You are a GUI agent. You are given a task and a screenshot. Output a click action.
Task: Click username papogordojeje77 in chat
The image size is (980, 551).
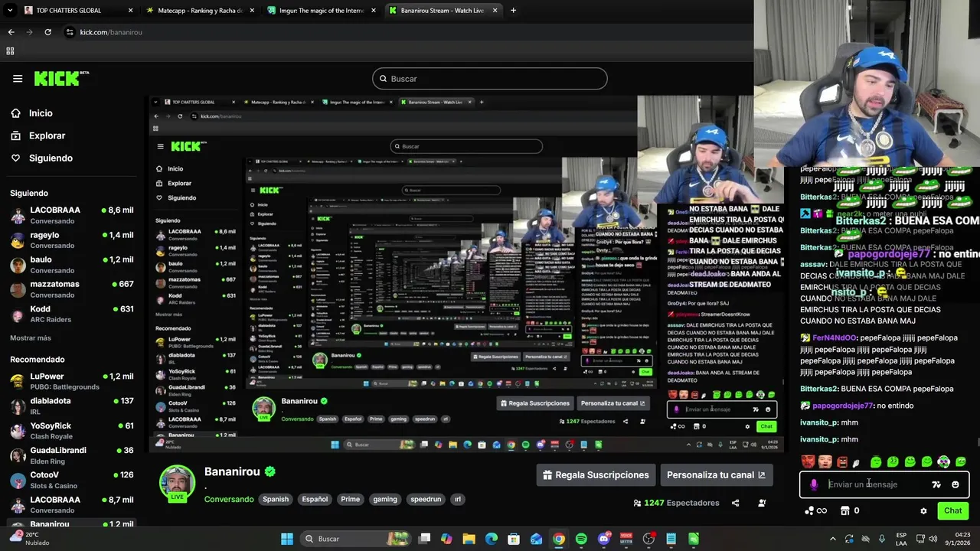point(842,406)
